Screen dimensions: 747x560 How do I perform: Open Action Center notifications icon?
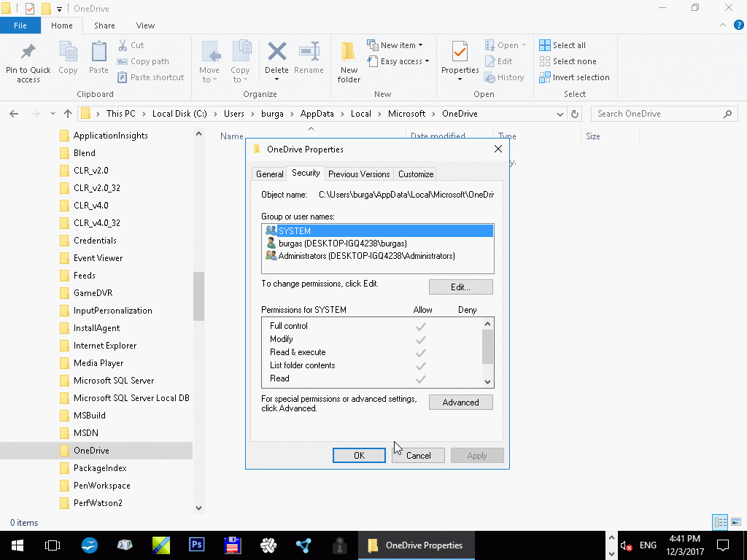coord(723,545)
